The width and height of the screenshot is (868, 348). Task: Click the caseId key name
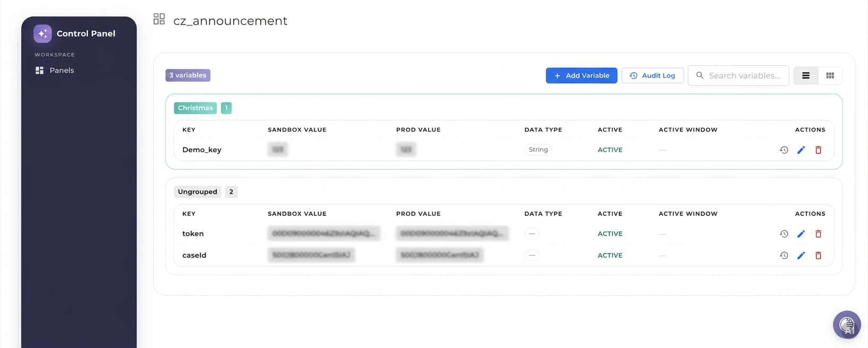click(x=194, y=256)
